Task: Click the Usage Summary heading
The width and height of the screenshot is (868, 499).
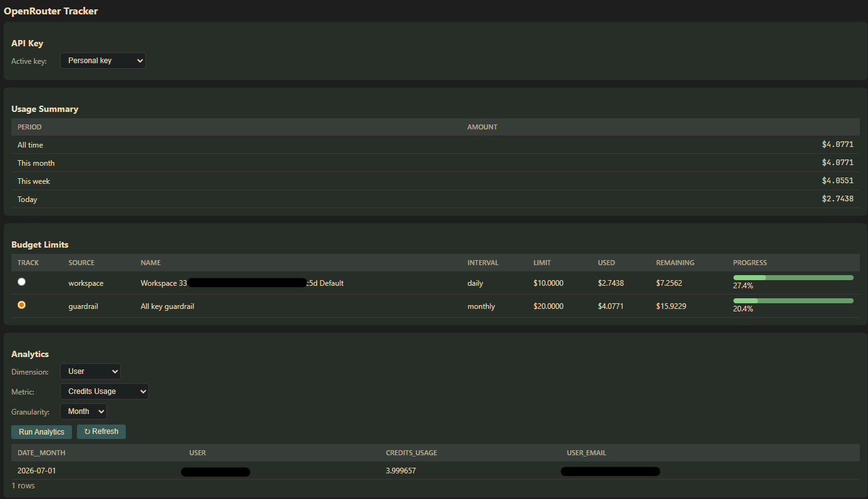Action: tap(44, 109)
